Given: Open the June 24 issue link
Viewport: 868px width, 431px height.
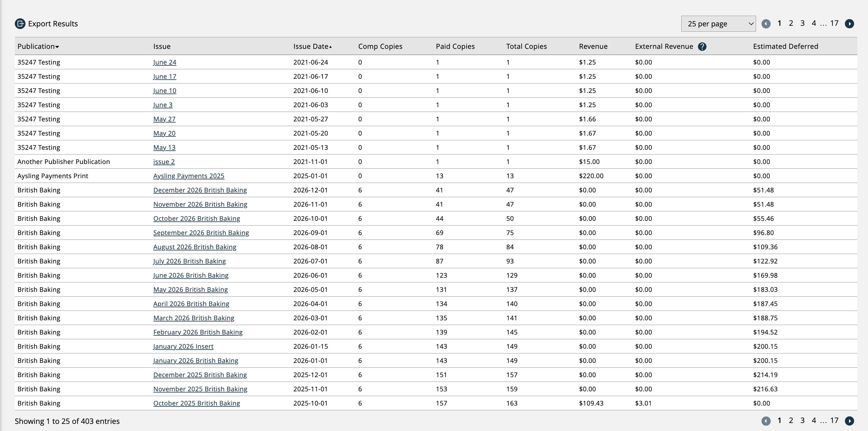Looking at the screenshot, I should click(x=164, y=62).
